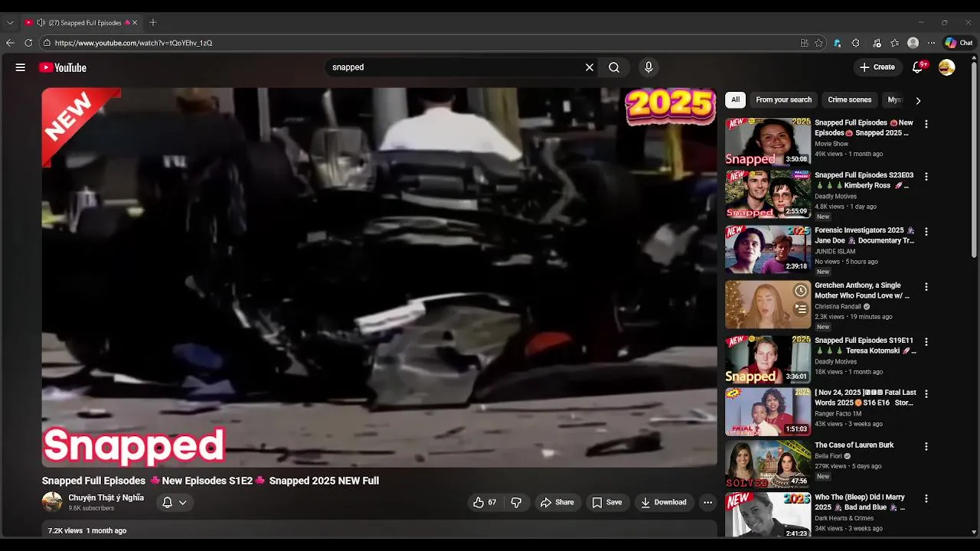Open options for The Case of Lauren Burk
Viewport: 980px width, 551px height.
click(926, 446)
